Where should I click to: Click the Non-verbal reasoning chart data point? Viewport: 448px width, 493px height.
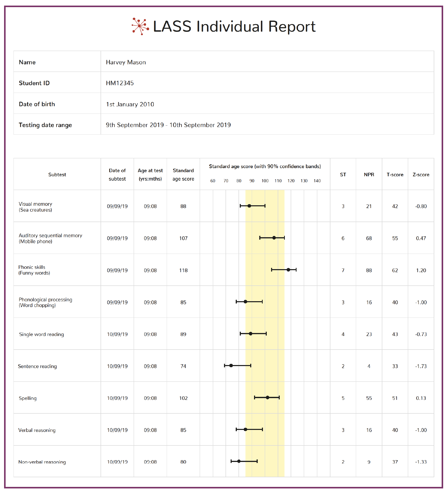tap(239, 461)
